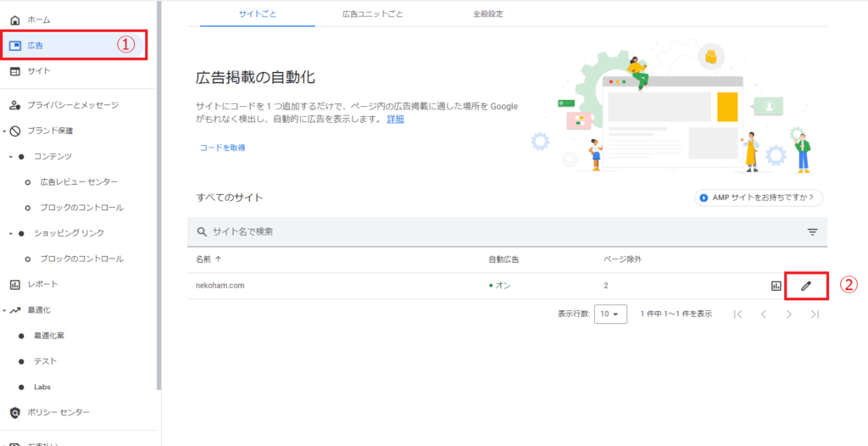This screenshot has height=446, width=868.
Task: Open report icon for nekoham.com row
Action: point(776,286)
